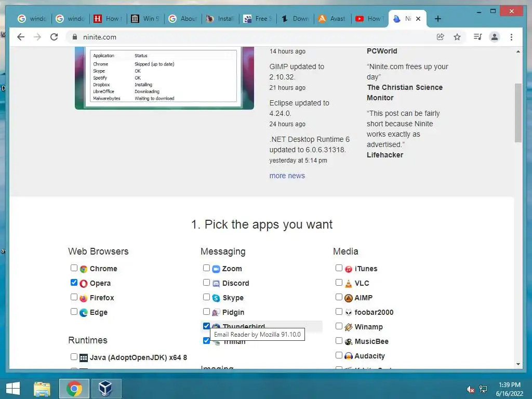Click the Pidgin app icon
This screenshot has height=399, width=532.
click(x=216, y=312)
